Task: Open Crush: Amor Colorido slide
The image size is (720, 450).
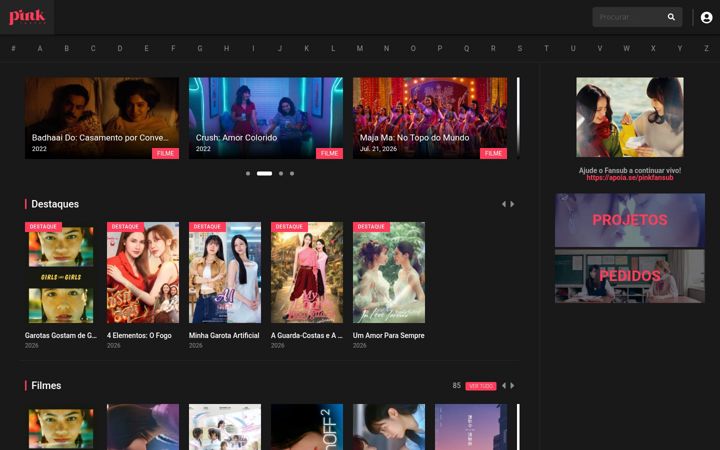Action: pos(266,118)
